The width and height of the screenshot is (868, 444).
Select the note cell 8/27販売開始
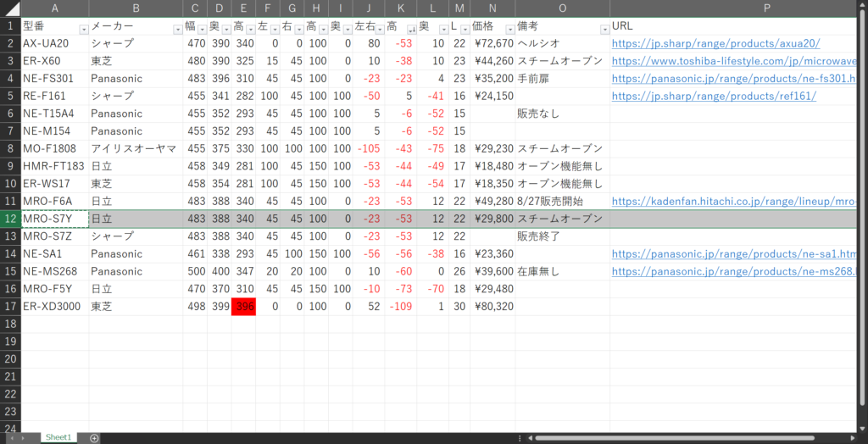coord(563,203)
